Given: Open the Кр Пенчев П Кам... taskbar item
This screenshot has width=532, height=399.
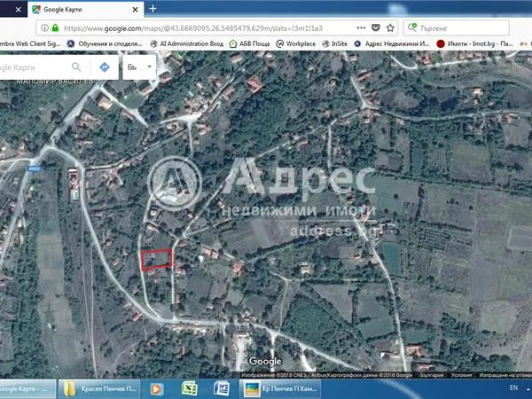Looking at the screenshot, I should pos(280,389).
